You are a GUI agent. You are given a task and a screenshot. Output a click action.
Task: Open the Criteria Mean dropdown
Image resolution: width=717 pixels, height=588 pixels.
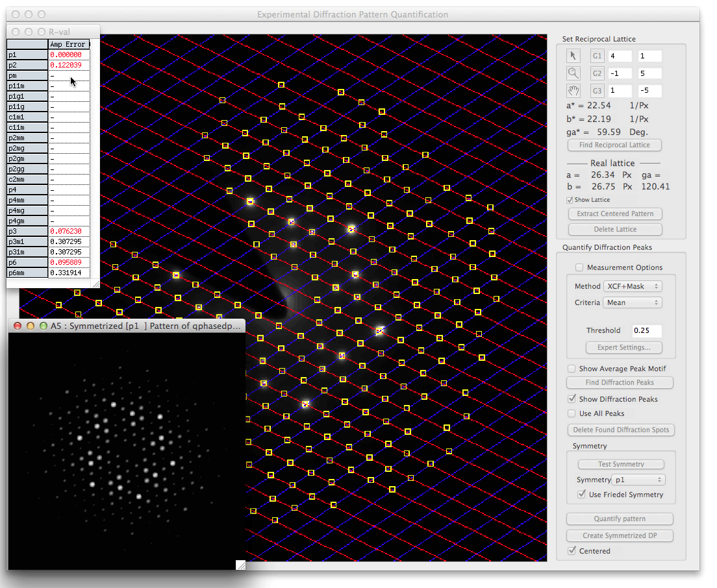tap(633, 302)
